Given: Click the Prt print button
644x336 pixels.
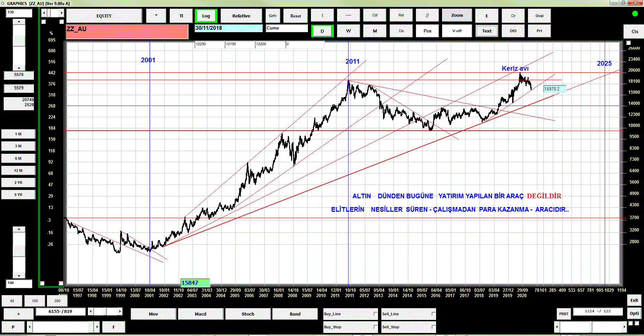Looking at the screenshot, I should coord(539,31).
